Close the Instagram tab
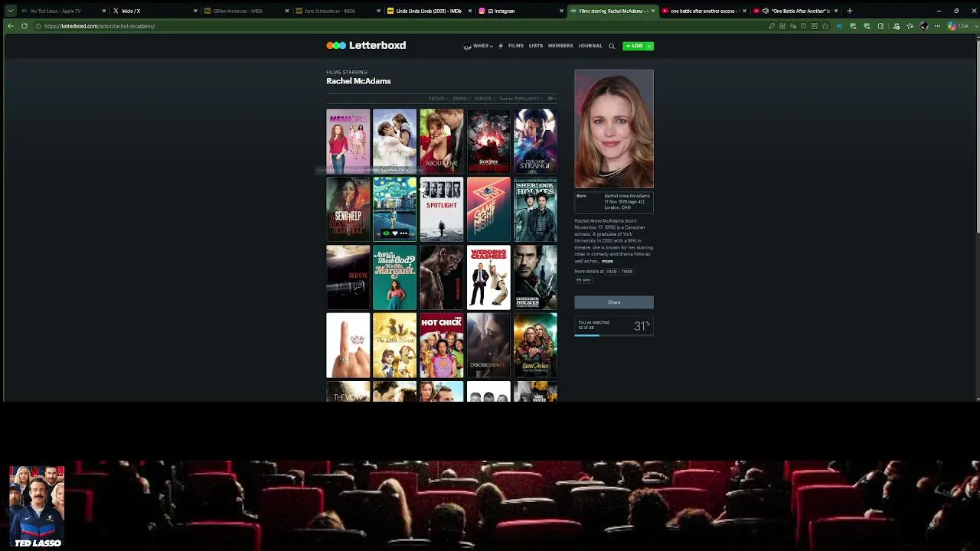The image size is (980, 551). (x=561, y=11)
